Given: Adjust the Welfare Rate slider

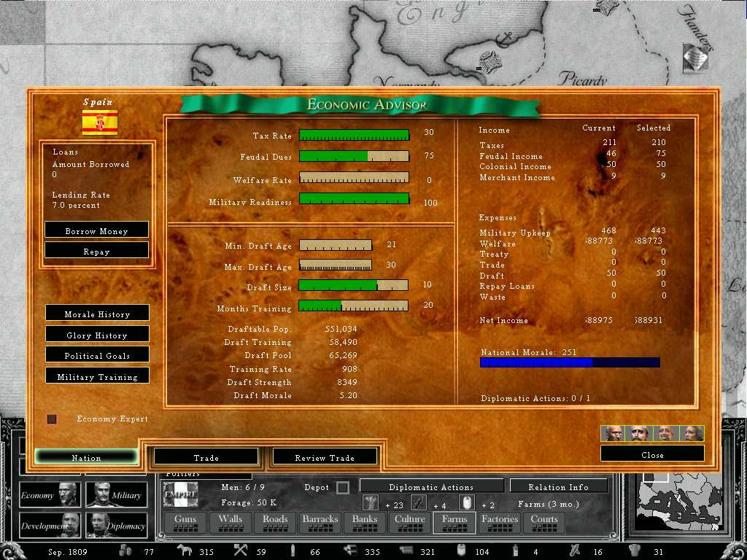Looking at the screenshot, I should point(354,178).
